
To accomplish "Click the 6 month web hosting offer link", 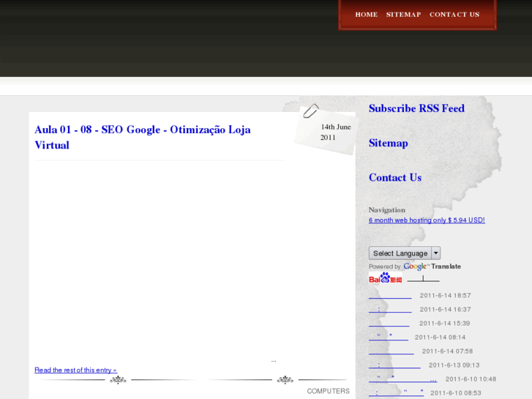I will (x=427, y=220).
